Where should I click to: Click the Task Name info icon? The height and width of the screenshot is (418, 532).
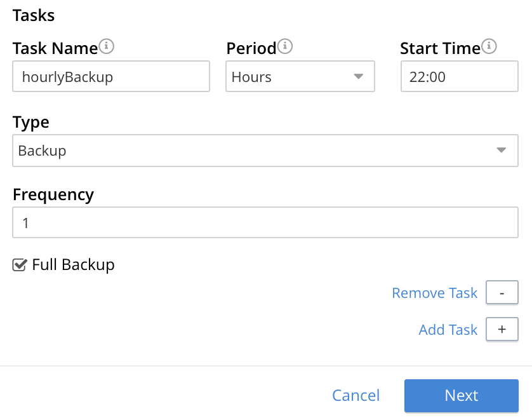pos(108,46)
